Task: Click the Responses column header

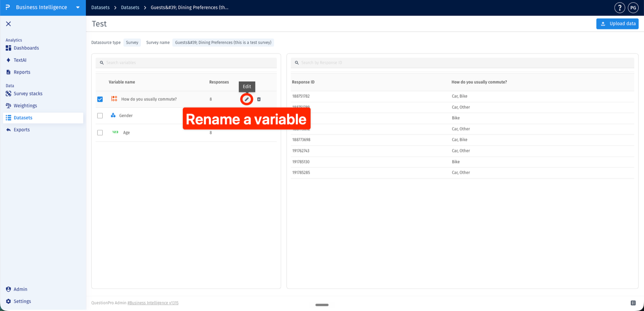Action: click(219, 82)
